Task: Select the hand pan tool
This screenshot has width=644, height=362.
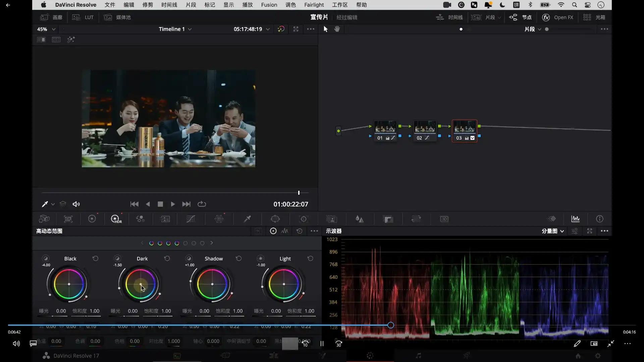Action: (x=337, y=29)
